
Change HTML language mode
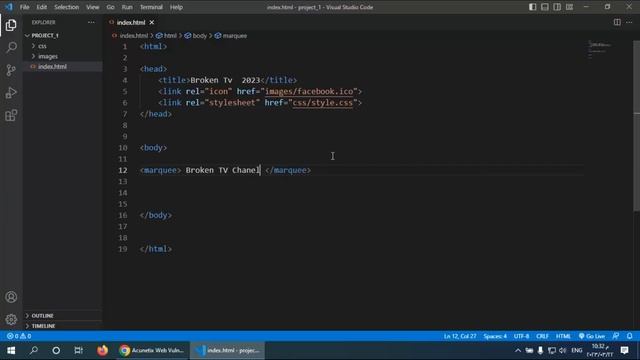(x=563, y=336)
